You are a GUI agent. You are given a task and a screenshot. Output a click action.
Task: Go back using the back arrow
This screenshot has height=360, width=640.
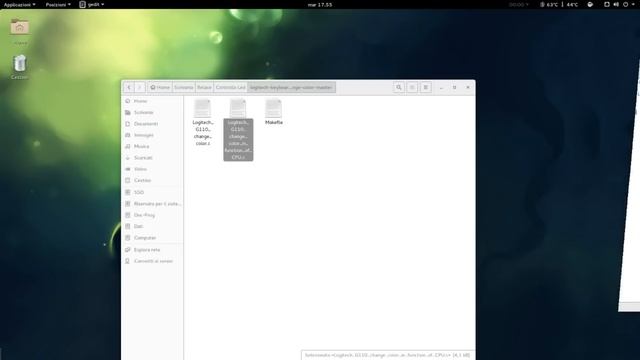(129, 87)
